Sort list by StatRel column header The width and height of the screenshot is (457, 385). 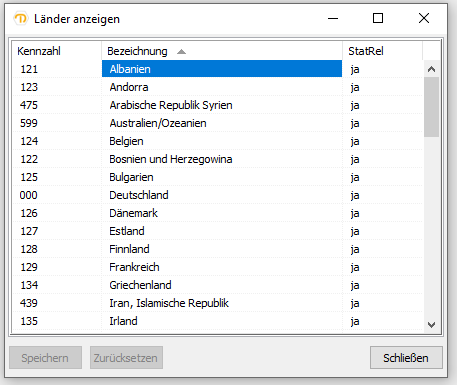[x=383, y=51]
